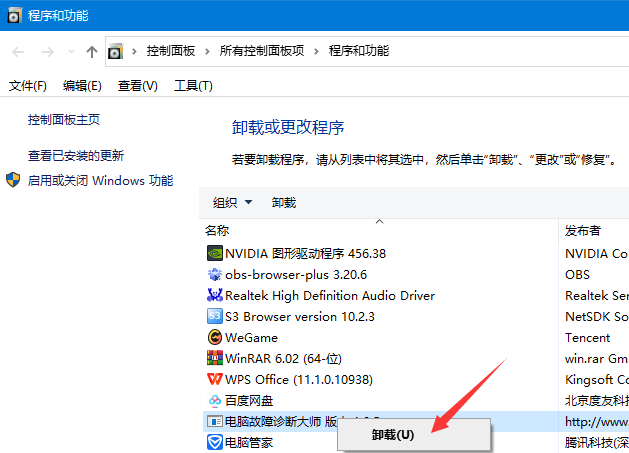
Task: Click the 卸载 toolbar button
Action: [284, 203]
